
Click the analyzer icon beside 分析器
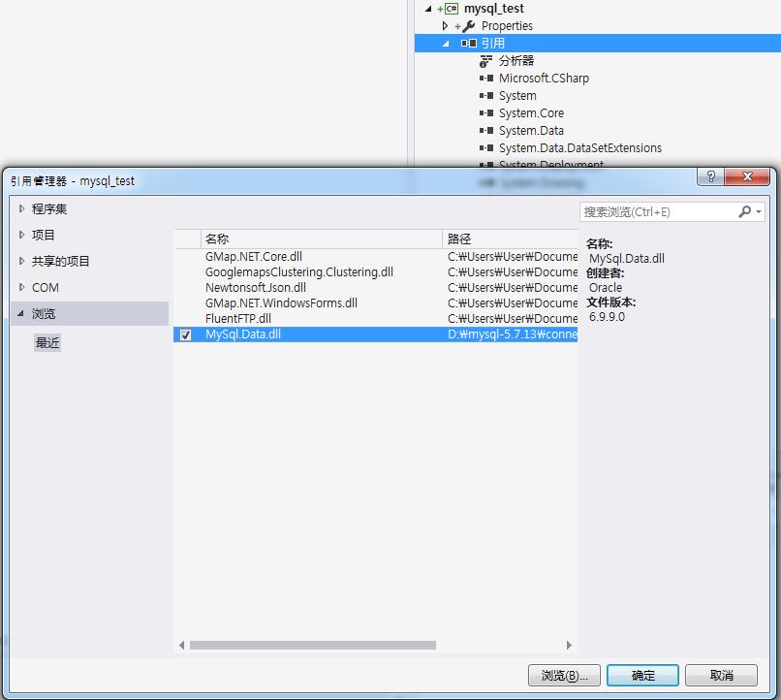click(x=485, y=61)
